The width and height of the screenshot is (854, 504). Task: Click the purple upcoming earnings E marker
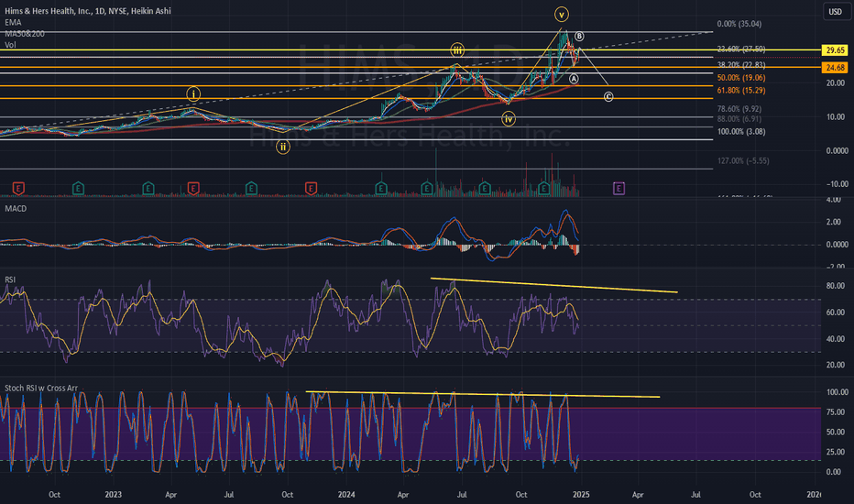tap(619, 189)
